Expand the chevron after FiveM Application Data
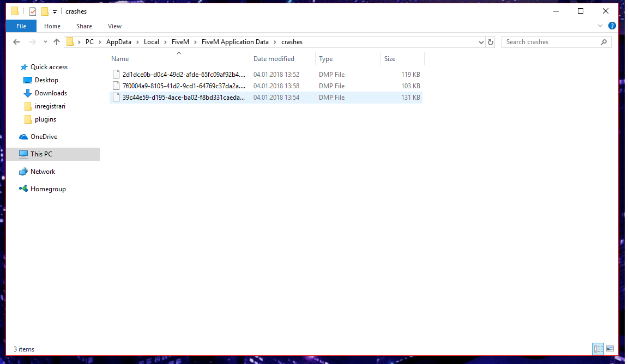 click(x=275, y=42)
